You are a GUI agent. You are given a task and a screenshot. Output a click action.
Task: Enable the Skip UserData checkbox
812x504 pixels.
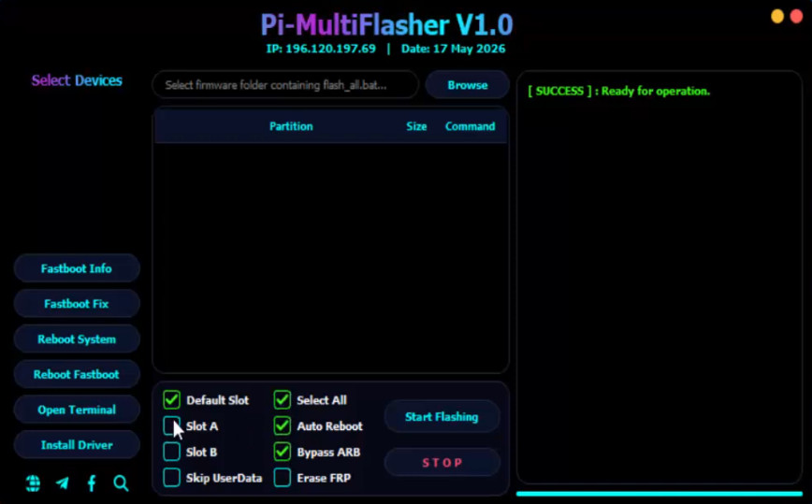tap(171, 478)
